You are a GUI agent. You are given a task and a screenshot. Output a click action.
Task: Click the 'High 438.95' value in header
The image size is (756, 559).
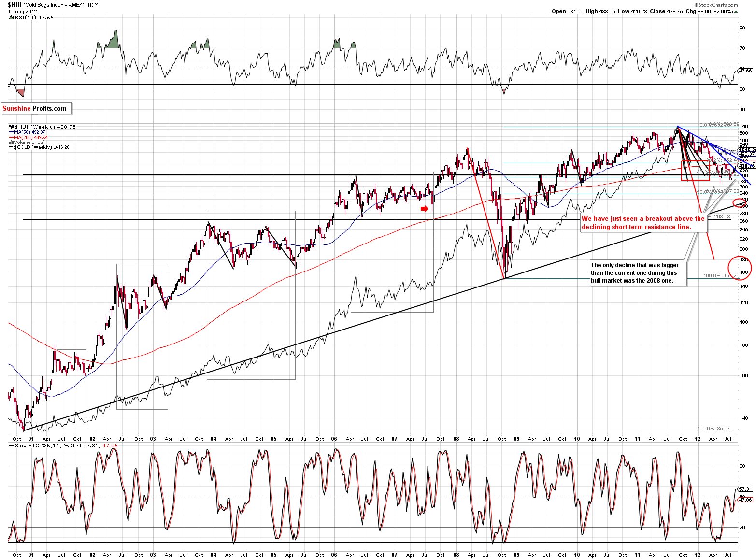coord(600,11)
